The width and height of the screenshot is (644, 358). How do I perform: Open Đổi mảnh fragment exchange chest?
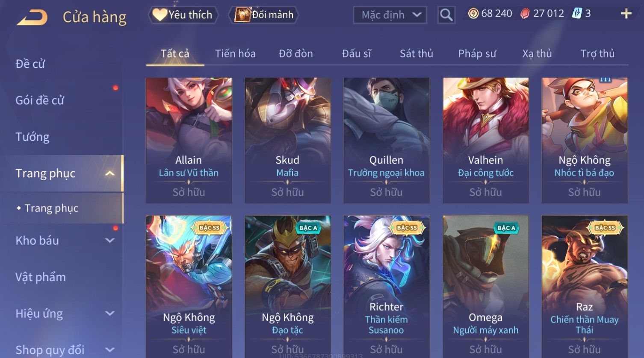(264, 15)
